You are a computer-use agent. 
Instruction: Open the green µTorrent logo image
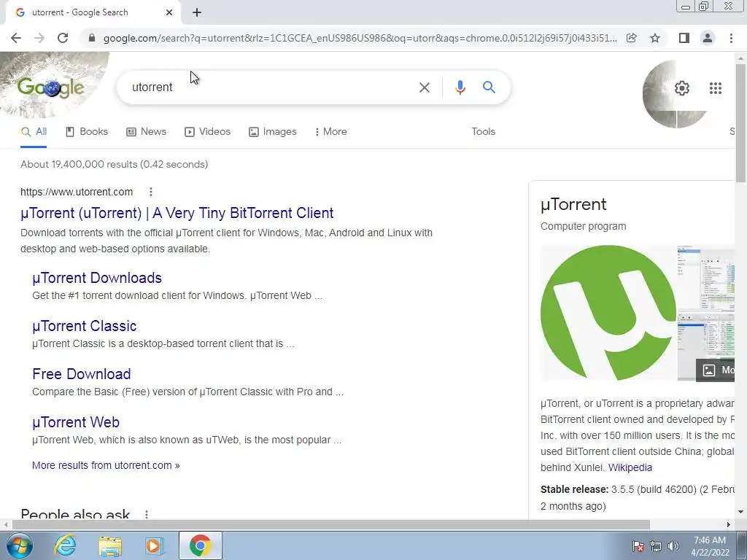[608, 313]
